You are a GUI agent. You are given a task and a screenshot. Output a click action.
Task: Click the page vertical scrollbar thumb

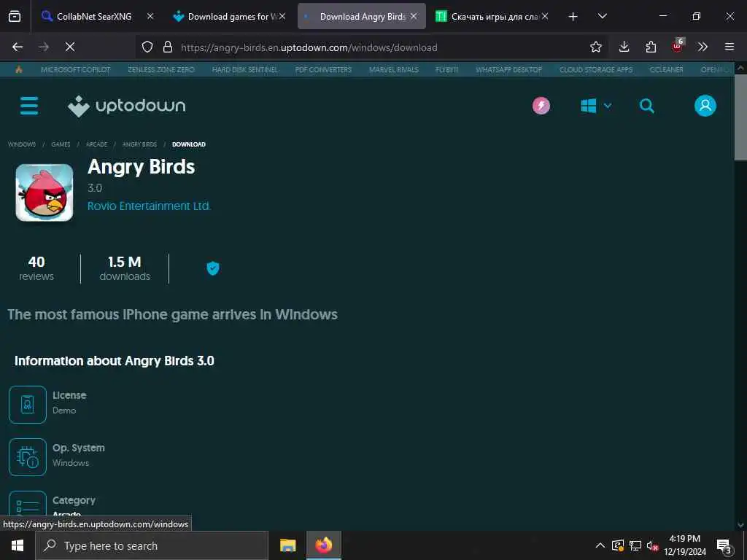740,117
